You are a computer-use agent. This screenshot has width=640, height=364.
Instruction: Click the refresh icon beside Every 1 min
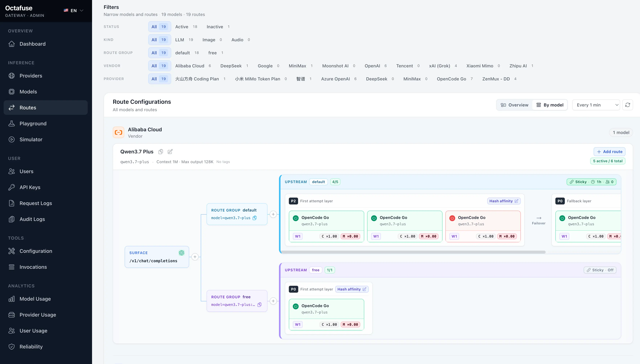(x=627, y=105)
